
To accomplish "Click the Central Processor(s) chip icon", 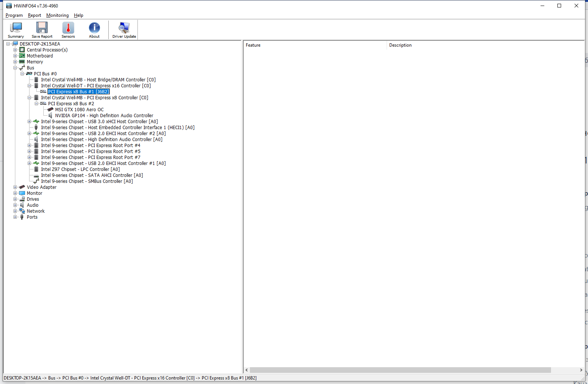I will pos(22,50).
